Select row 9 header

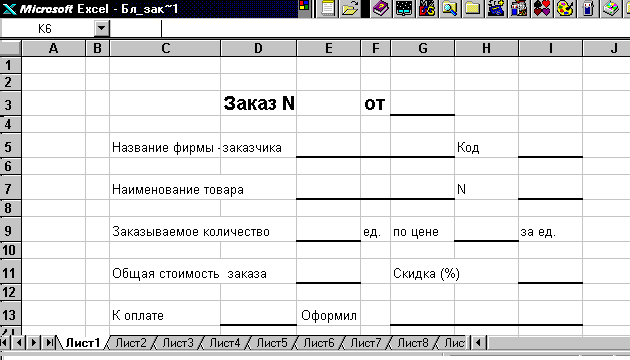click(x=10, y=229)
